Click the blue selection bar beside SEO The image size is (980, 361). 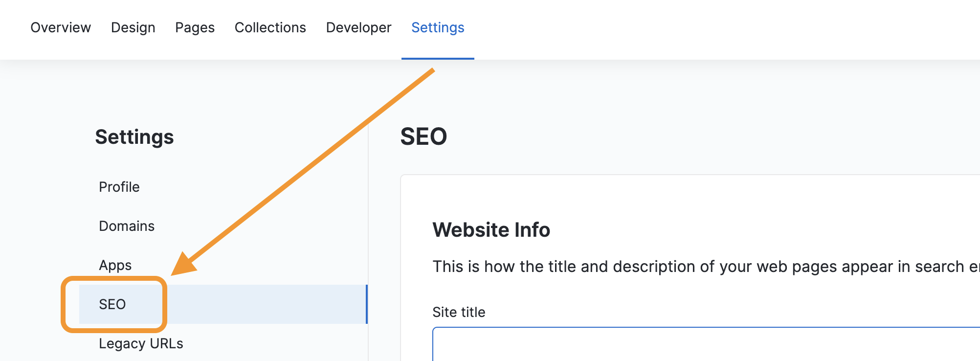pos(366,304)
